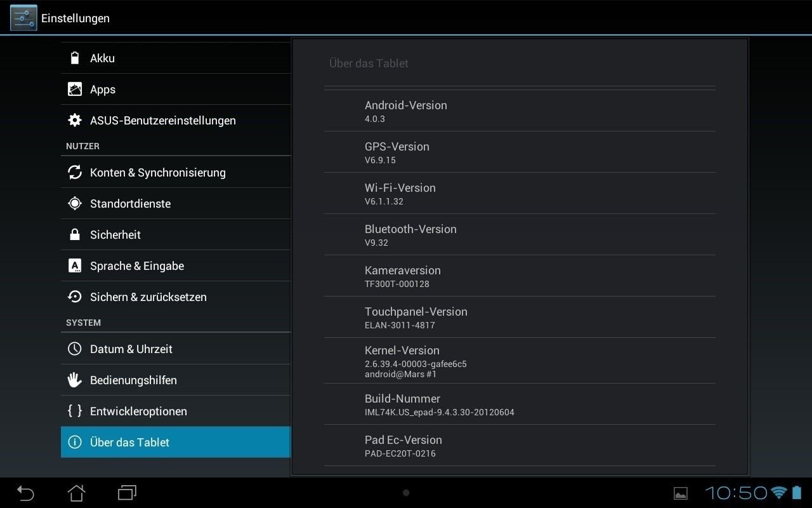Open Datum & Uhrzeit settings

pos(176,349)
